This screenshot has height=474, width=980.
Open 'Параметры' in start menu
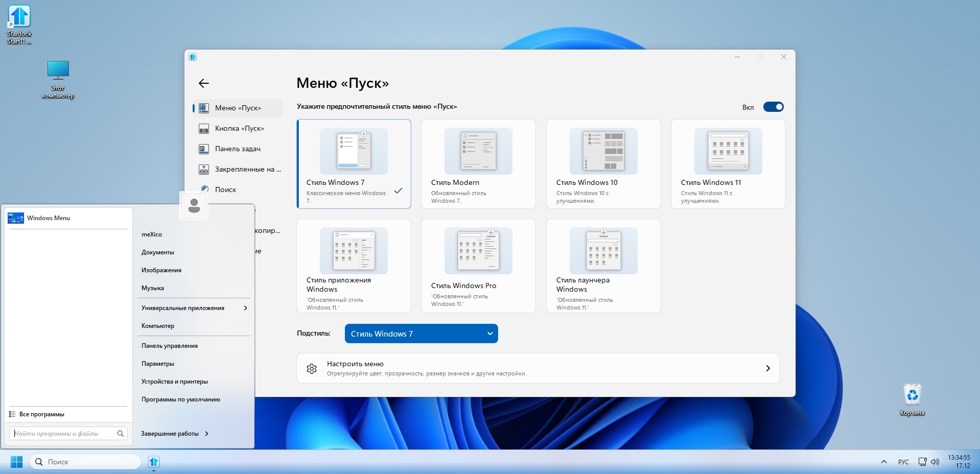[158, 364]
